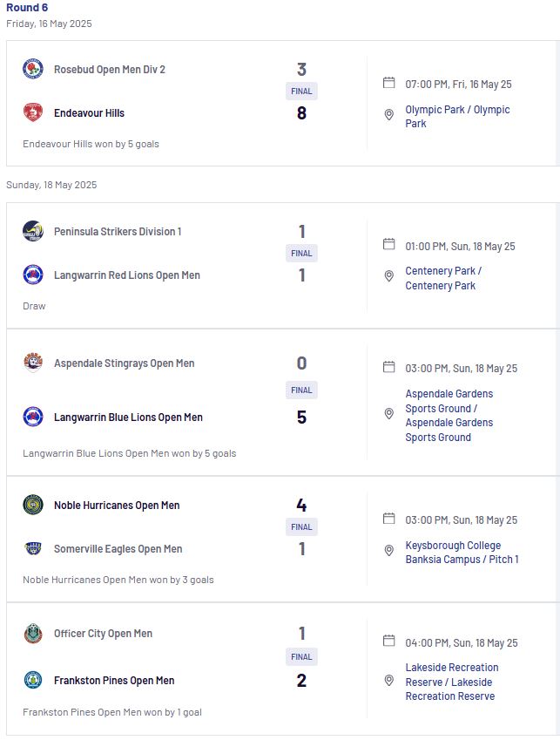
Task: Click the FINAL badge for Officer City match
Action: (x=301, y=656)
